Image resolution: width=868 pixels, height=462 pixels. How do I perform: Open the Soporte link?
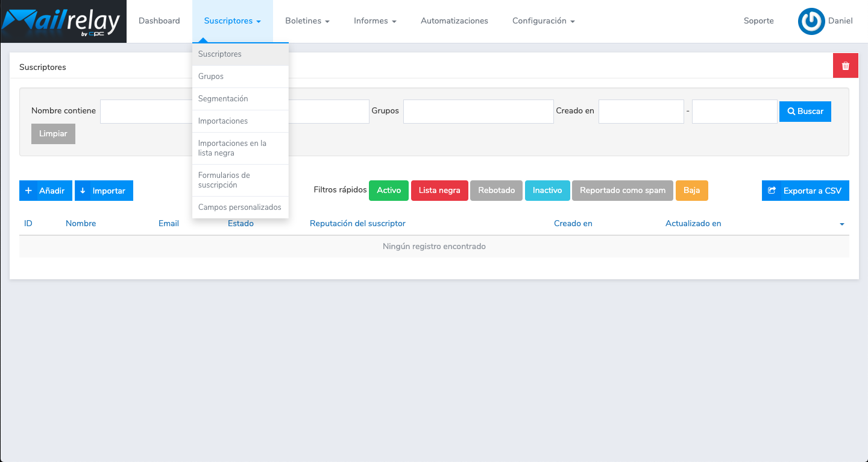758,21
